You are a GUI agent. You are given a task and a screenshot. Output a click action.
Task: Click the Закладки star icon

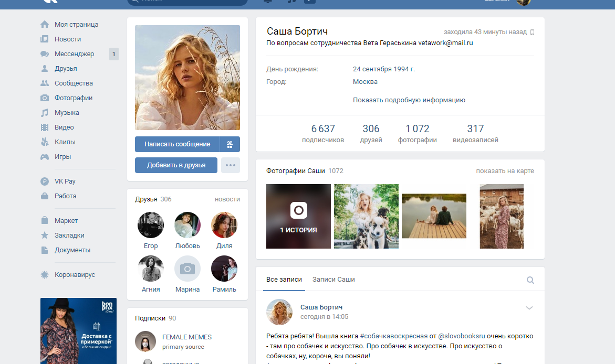45,235
